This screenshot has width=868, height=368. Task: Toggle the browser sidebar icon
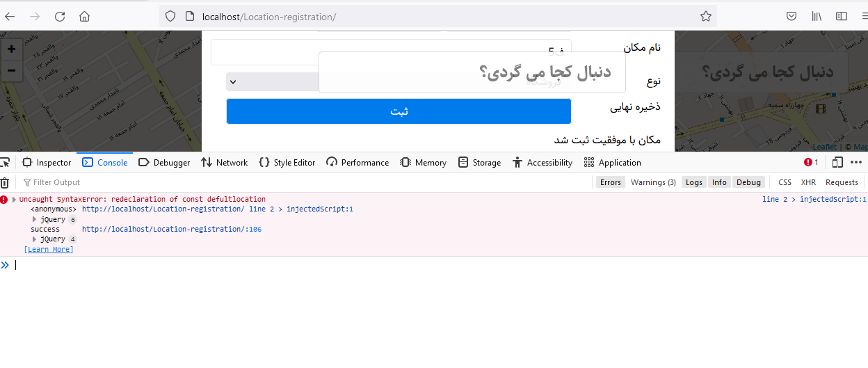tap(842, 16)
